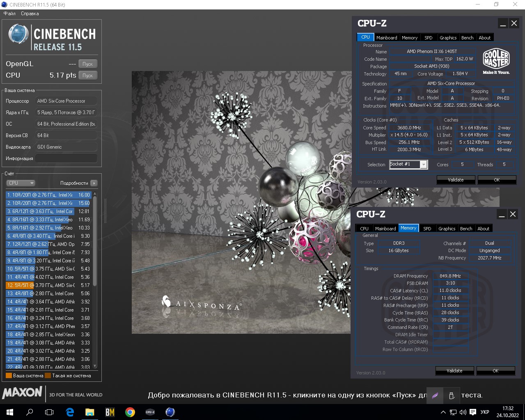Open File Explorer from taskbar
Screen dimensions: 525x420
click(90, 412)
